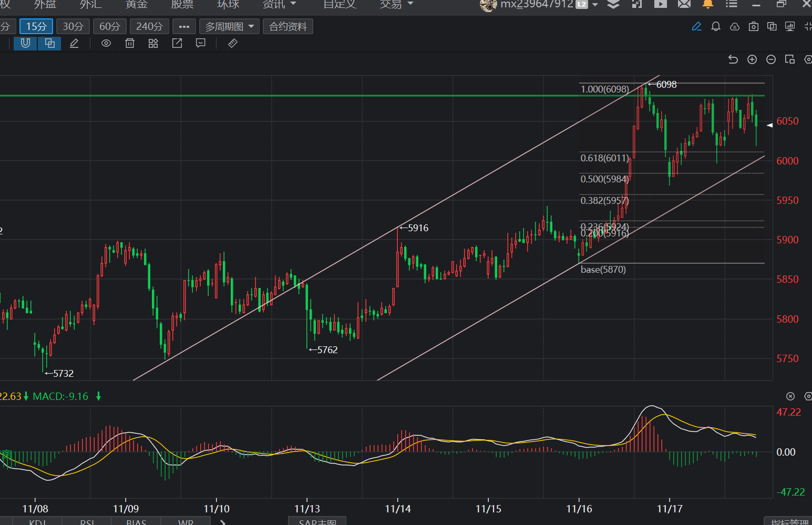Open the drawing tools grid icon

pos(153,43)
